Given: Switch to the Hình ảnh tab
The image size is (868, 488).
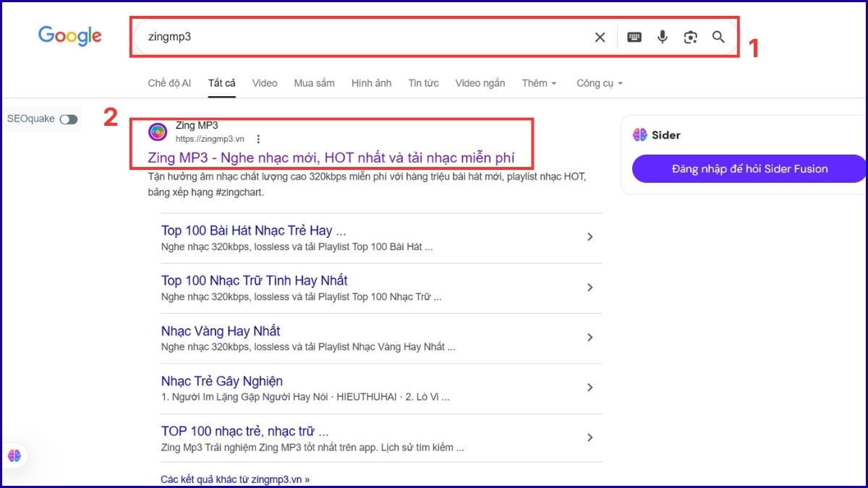Looking at the screenshot, I should click(371, 83).
